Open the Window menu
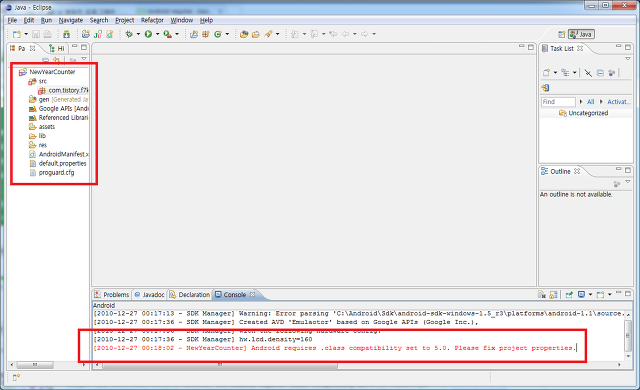Screen dimensions: 640x390 182,20
